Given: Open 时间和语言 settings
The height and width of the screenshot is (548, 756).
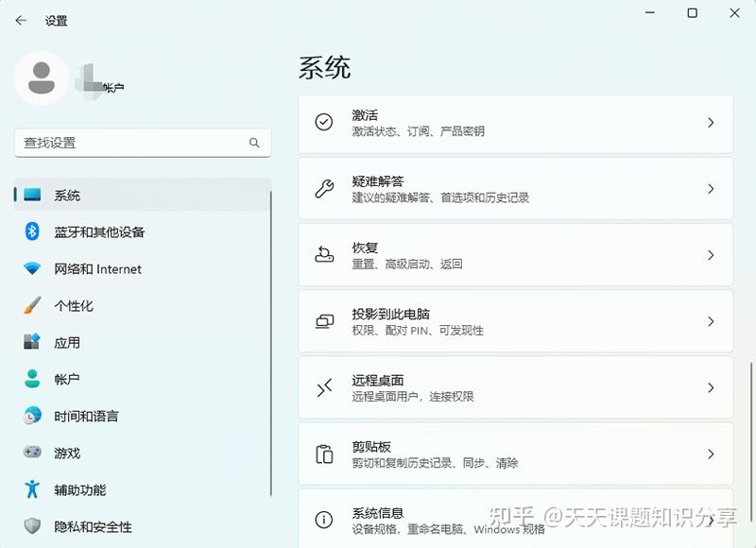Looking at the screenshot, I should pyautogui.click(x=143, y=416).
